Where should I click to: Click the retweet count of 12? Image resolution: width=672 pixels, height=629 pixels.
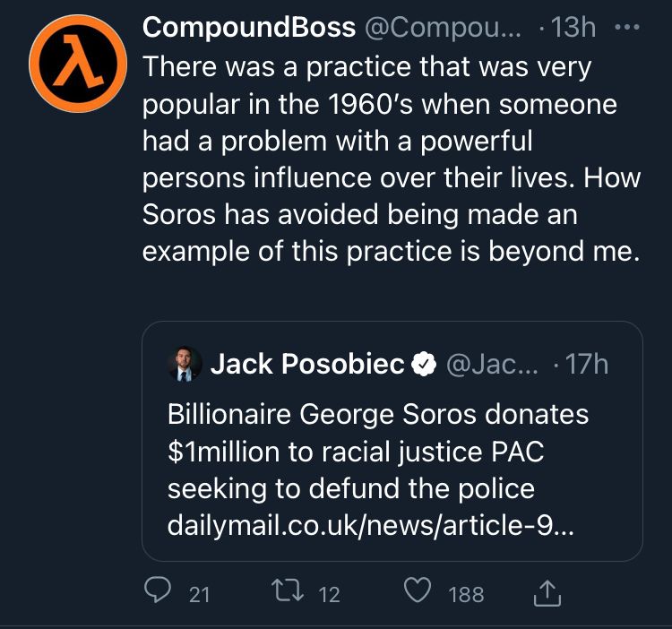click(331, 593)
